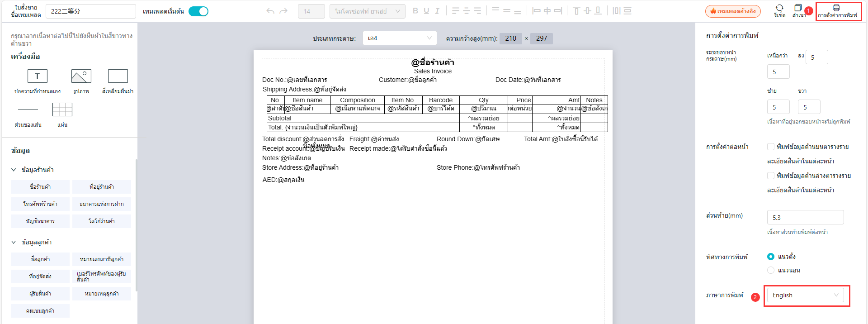Click the redo arrow icon
868x324 pixels.
pyautogui.click(x=283, y=11)
